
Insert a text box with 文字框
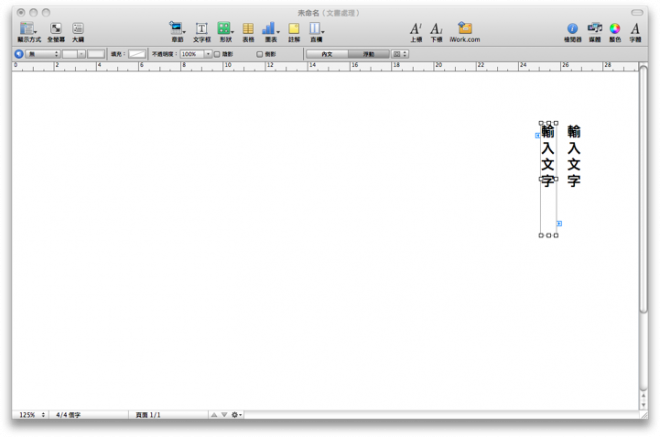pyautogui.click(x=201, y=29)
